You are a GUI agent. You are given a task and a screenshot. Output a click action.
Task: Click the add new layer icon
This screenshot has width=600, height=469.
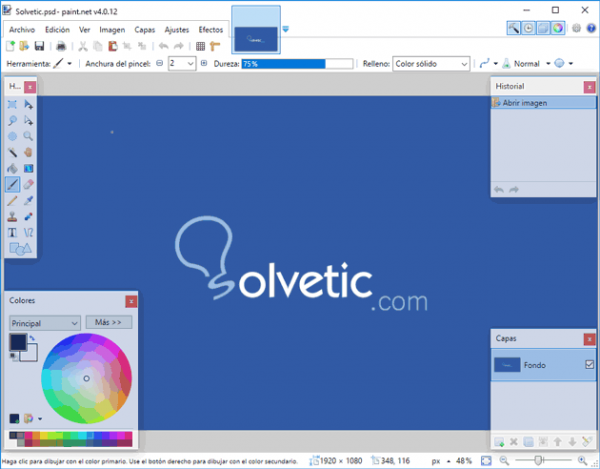point(499,442)
